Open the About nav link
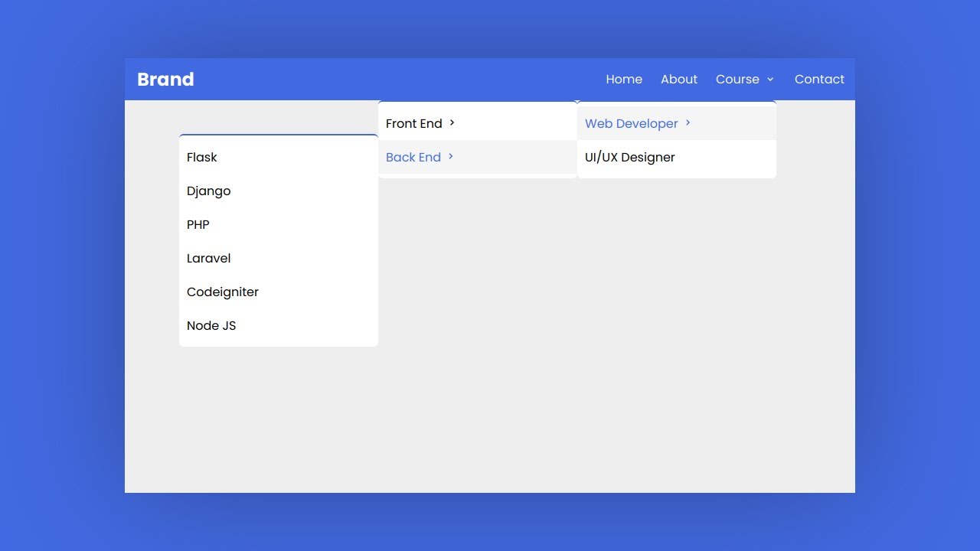The height and width of the screenshot is (551, 980). (679, 80)
